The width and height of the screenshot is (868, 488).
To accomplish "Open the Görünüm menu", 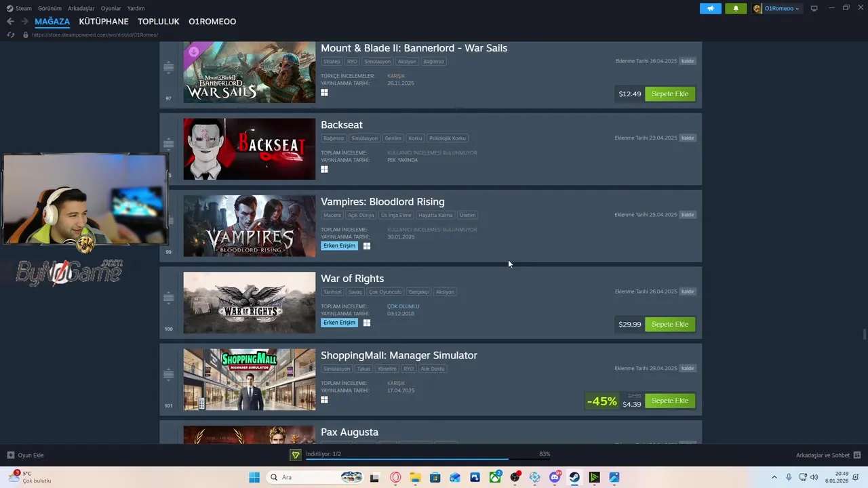I will (x=50, y=8).
